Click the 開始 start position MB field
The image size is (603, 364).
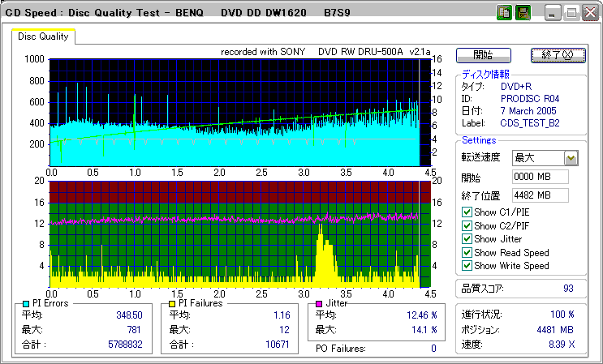point(539,177)
